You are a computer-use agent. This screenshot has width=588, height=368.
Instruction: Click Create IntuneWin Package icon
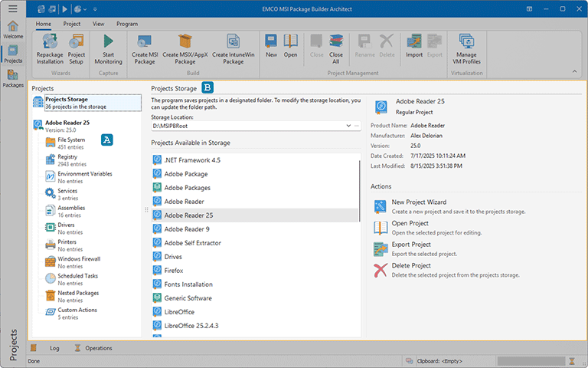coord(234,42)
